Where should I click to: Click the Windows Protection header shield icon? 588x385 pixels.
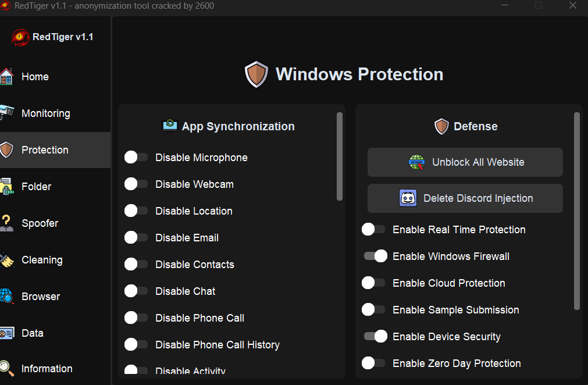[256, 74]
